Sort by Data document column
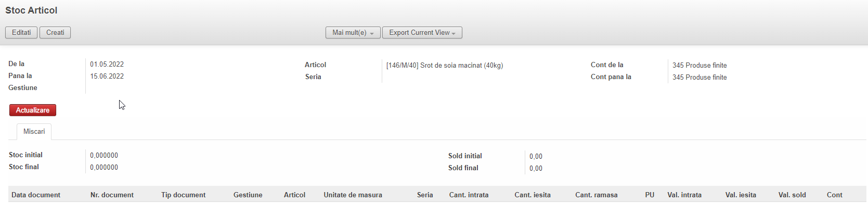The height and width of the screenshot is (215, 868). tap(36, 195)
